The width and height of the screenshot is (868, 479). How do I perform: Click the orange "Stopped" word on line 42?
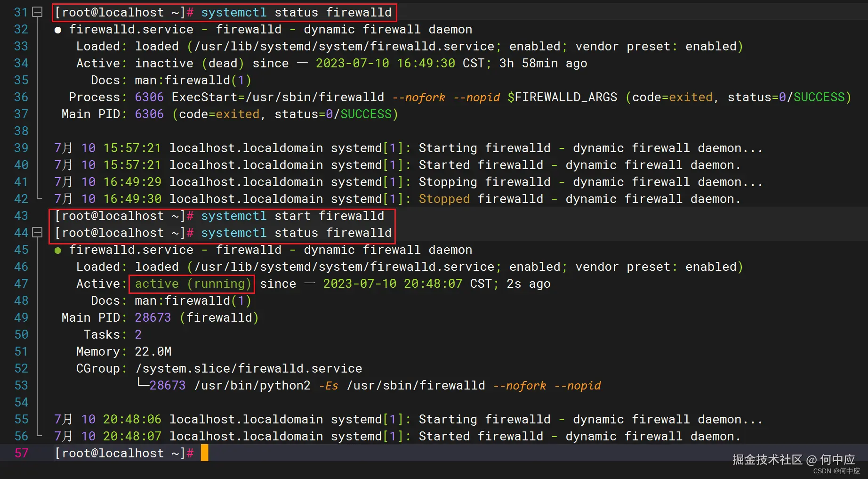click(444, 199)
